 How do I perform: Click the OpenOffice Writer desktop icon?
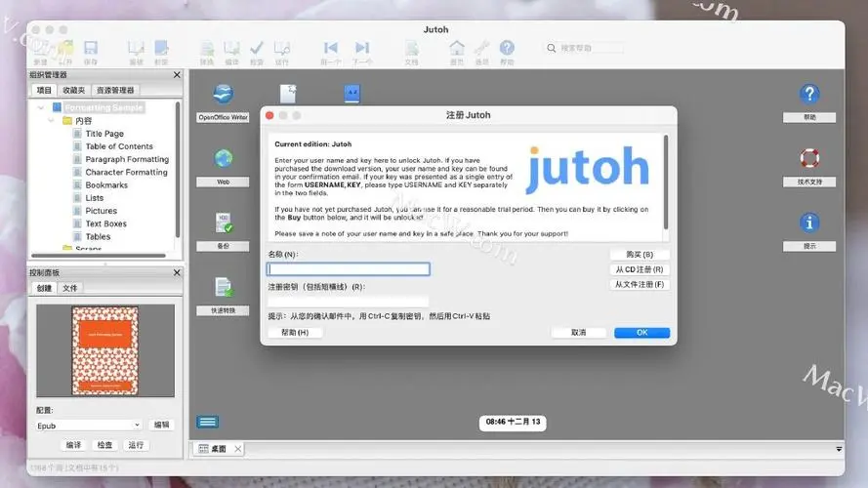coord(223,95)
